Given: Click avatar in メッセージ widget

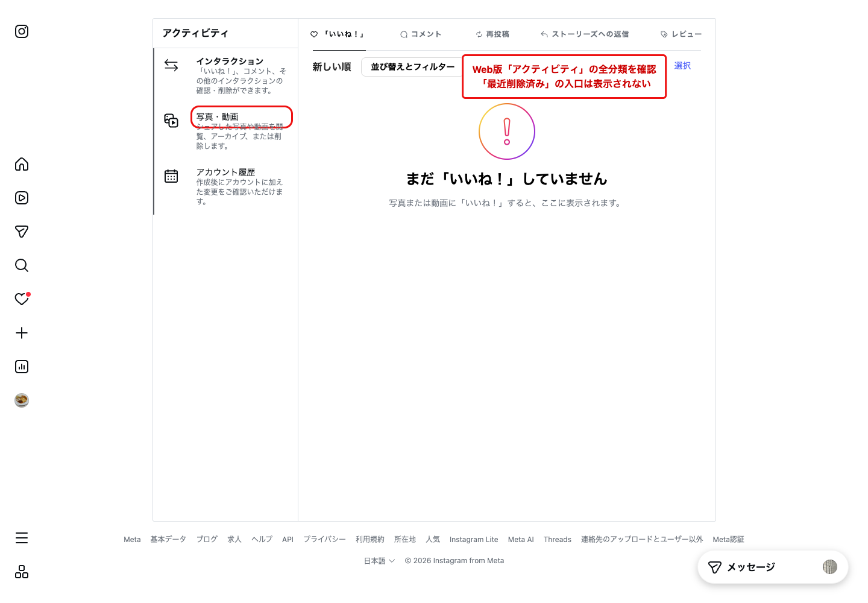Looking at the screenshot, I should pyautogui.click(x=830, y=567).
